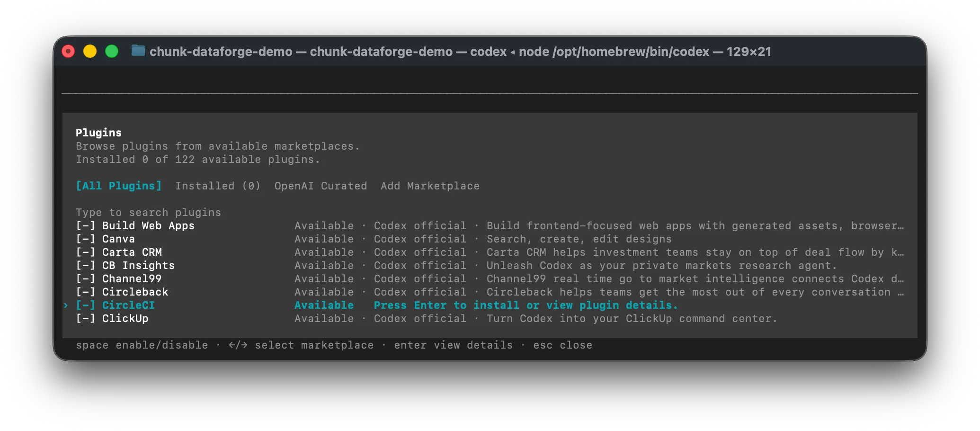
Task: Click the green zoom window button
Action: pyautogui.click(x=112, y=51)
